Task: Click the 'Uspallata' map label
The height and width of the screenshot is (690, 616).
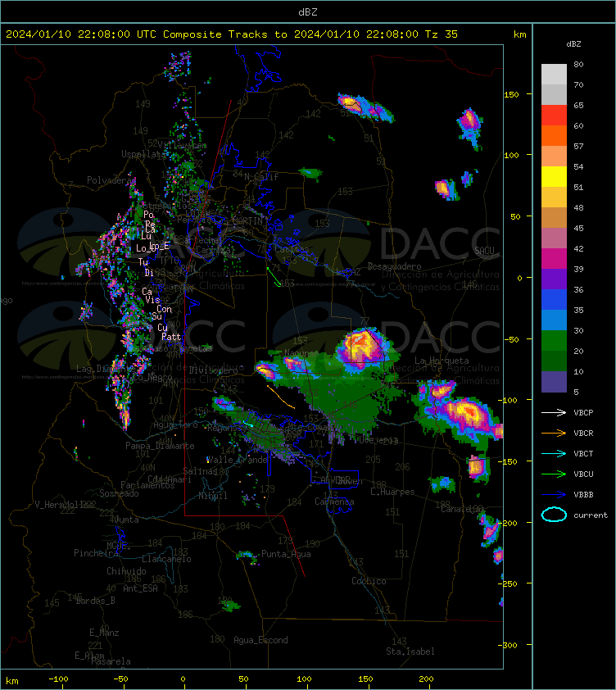Action: pyautogui.click(x=143, y=154)
